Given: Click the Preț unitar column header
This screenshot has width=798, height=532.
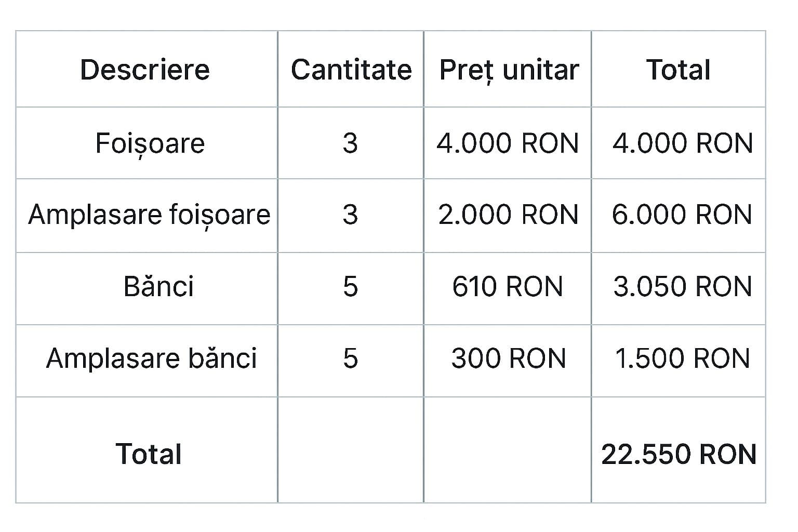Looking at the screenshot, I should pyautogui.click(x=509, y=70).
